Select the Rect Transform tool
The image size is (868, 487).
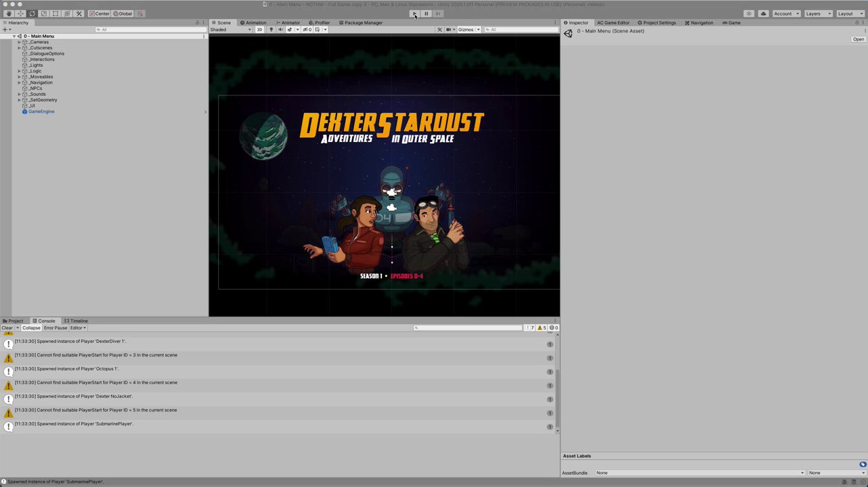pos(56,14)
